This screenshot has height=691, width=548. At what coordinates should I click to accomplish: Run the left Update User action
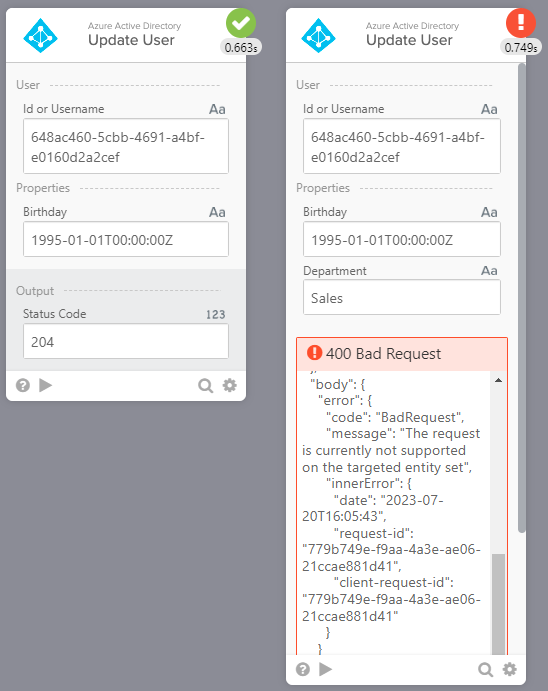click(x=45, y=385)
